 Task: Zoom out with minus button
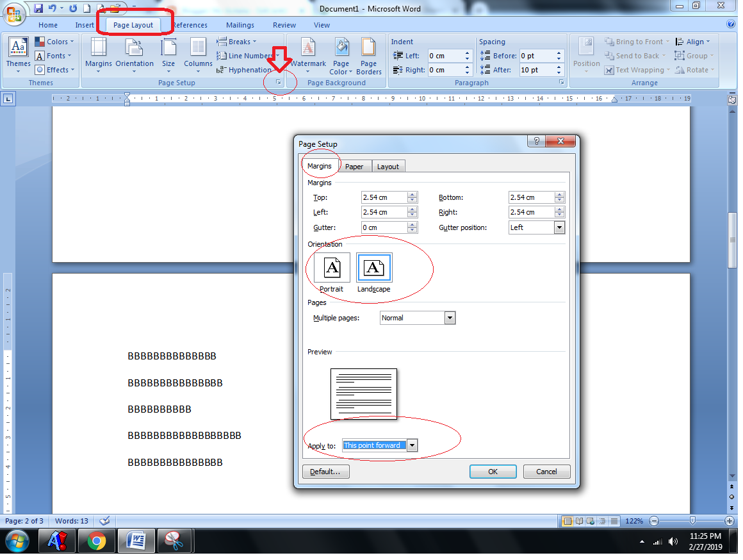(654, 521)
